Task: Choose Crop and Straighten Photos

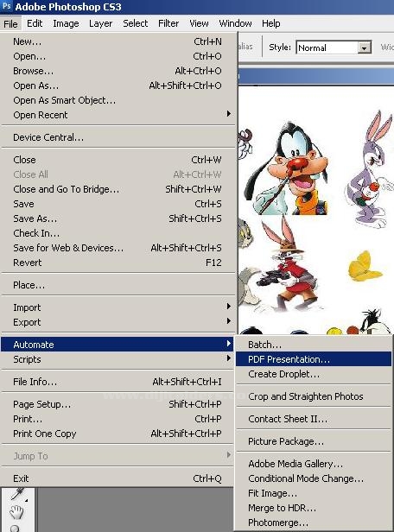Action: 314,396
